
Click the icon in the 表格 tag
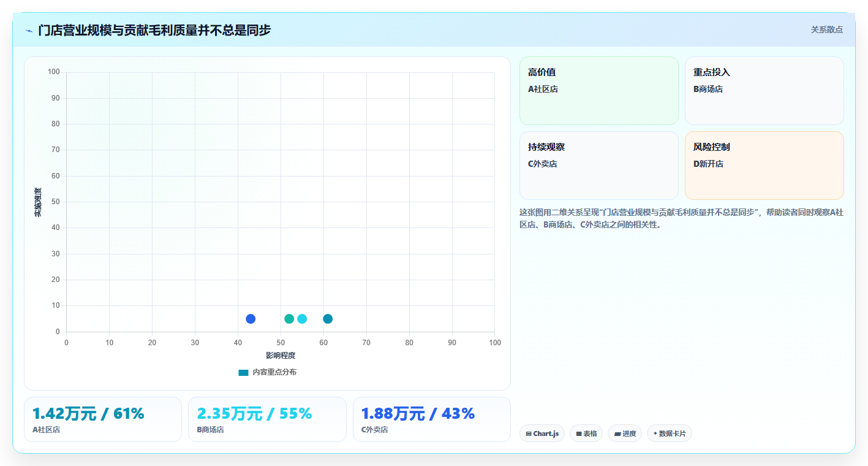579,434
